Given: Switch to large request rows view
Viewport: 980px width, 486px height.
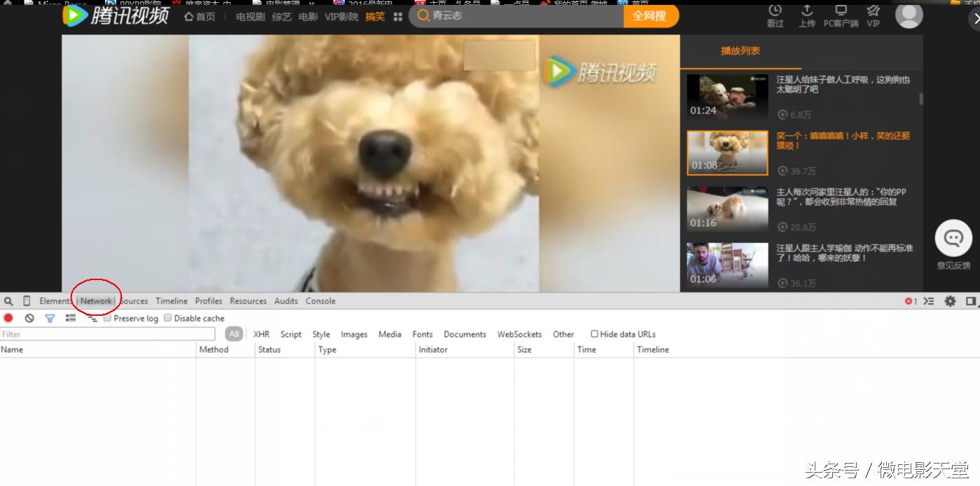Looking at the screenshot, I should pos(71,318).
